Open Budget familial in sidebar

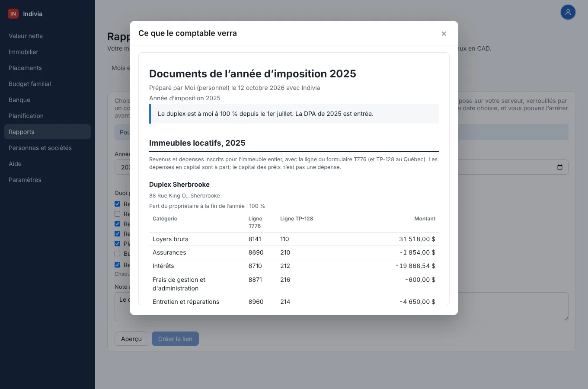(x=48, y=84)
